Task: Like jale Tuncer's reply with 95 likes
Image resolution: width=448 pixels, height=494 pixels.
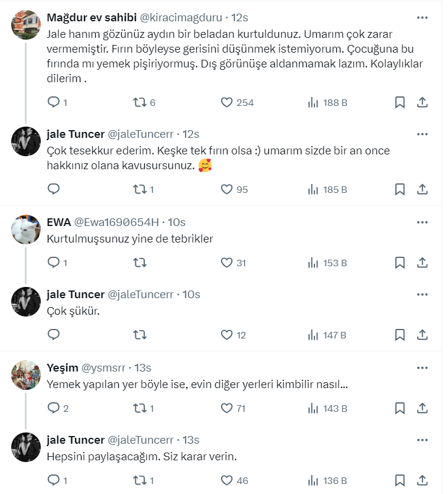Action: point(226,189)
